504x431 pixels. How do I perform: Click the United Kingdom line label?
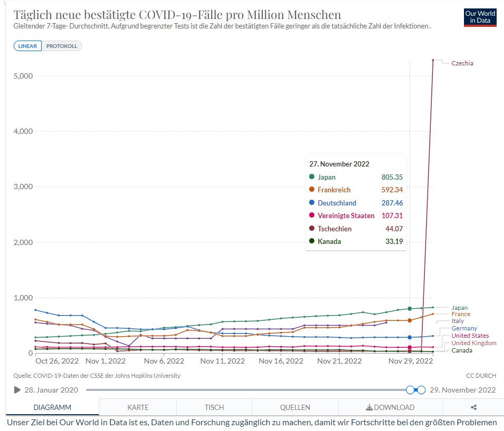point(474,343)
